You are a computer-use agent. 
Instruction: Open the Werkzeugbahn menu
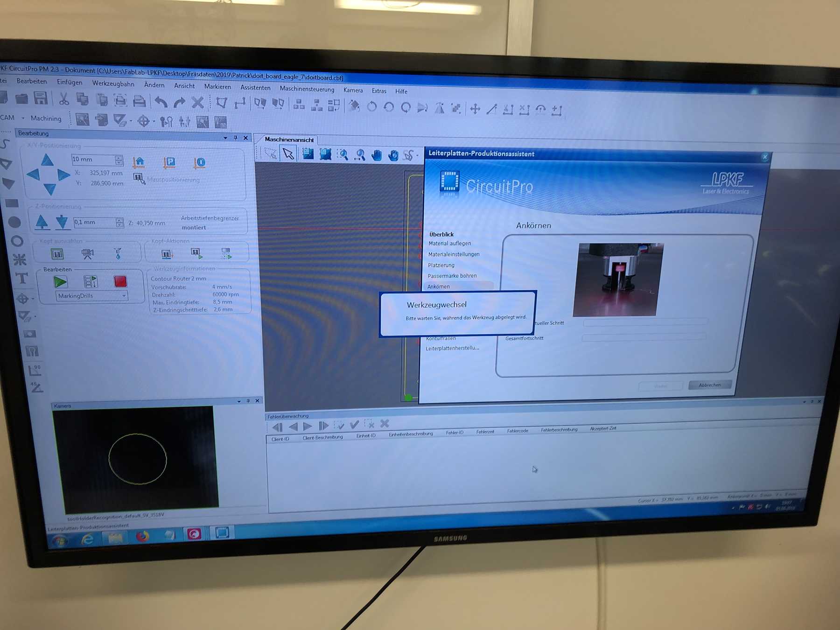coord(113,84)
